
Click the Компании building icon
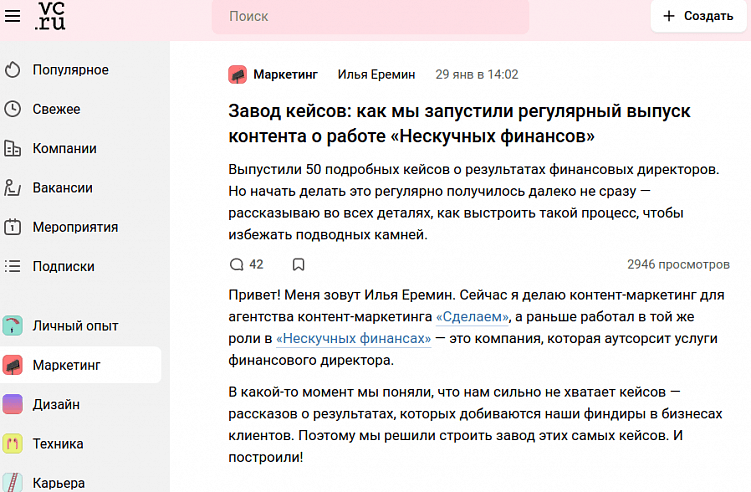(12, 149)
